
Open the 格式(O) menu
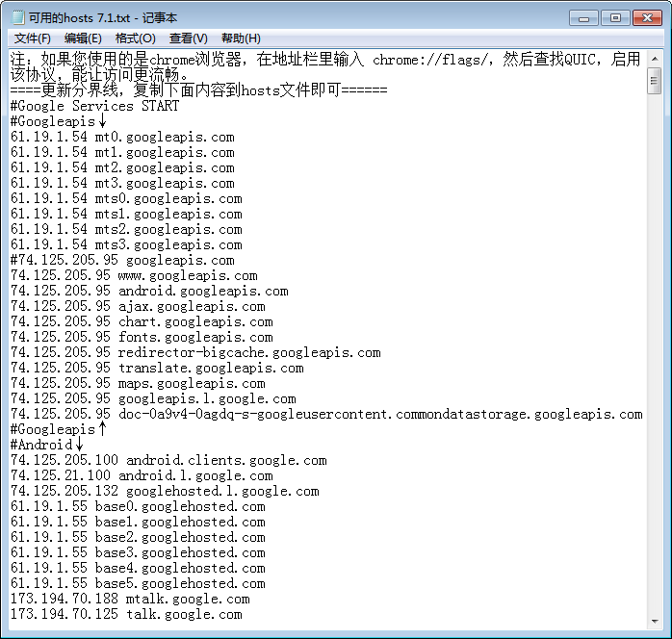[135, 38]
